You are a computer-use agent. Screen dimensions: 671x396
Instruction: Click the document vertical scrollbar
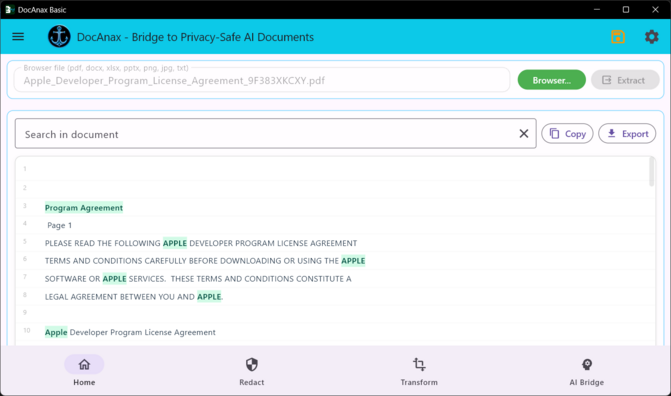click(652, 172)
